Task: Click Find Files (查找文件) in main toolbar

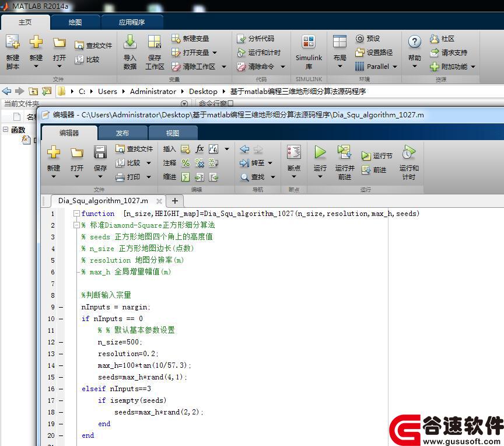Action: point(93,46)
